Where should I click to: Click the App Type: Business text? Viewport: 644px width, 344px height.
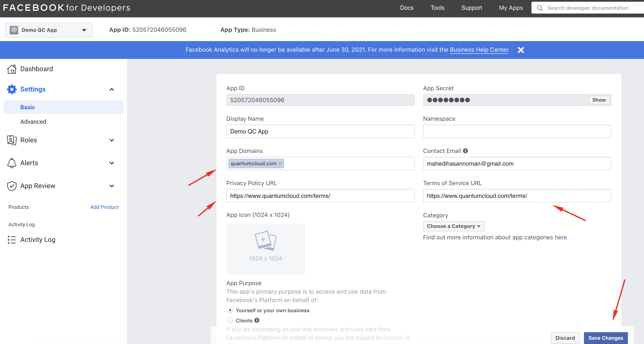point(248,30)
